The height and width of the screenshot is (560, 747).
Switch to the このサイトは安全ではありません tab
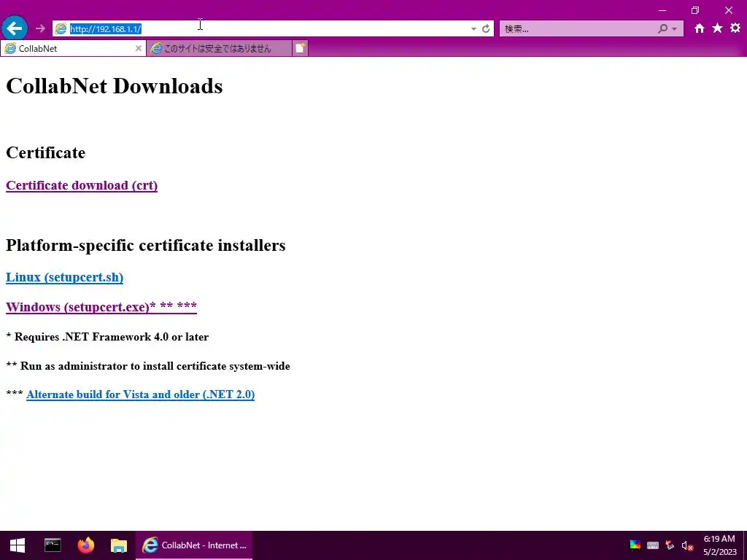coord(219,48)
